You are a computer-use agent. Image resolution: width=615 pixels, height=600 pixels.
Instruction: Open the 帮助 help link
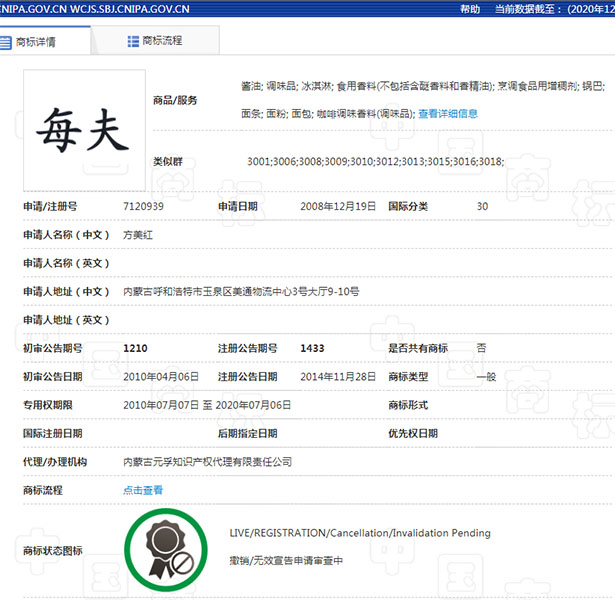tap(470, 9)
